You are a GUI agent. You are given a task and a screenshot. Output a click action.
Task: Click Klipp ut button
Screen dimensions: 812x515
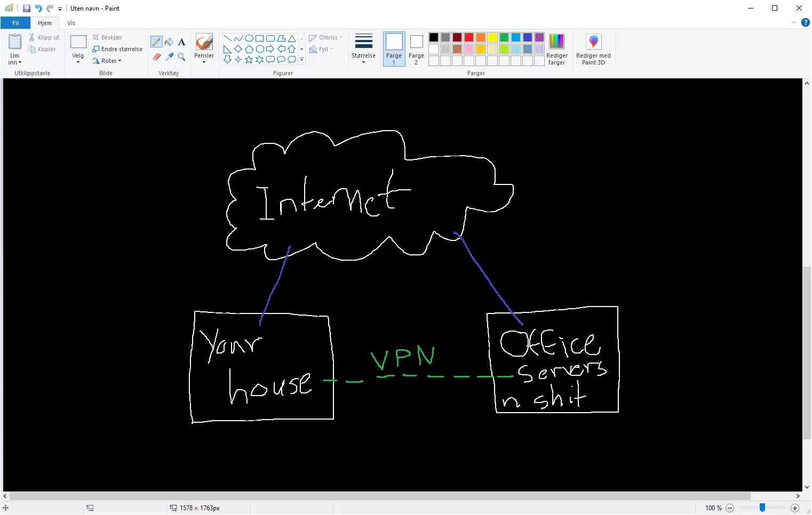tap(44, 37)
